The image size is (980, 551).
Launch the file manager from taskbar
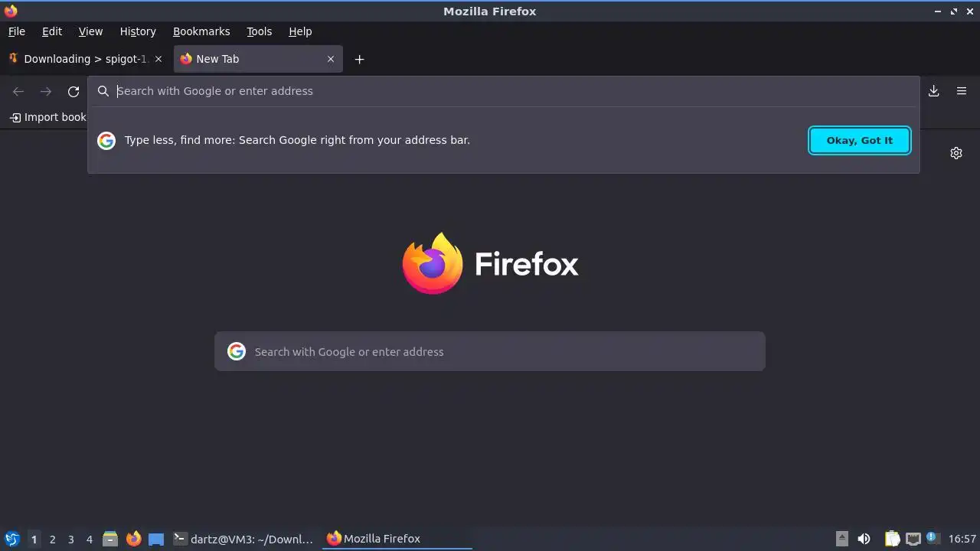(110, 539)
